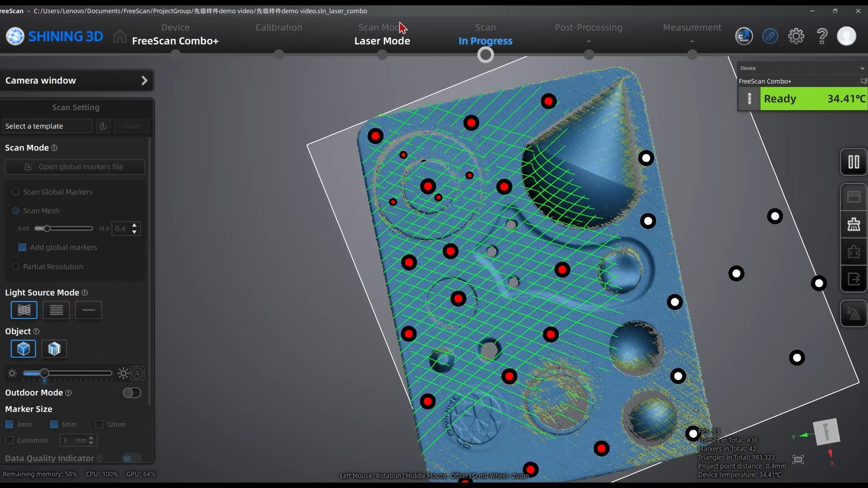Image resolution: width=868 pixels, height=488 pixels.
Task: Click the home icon next to SHINING 3D
Action: (x=120, y=36)
